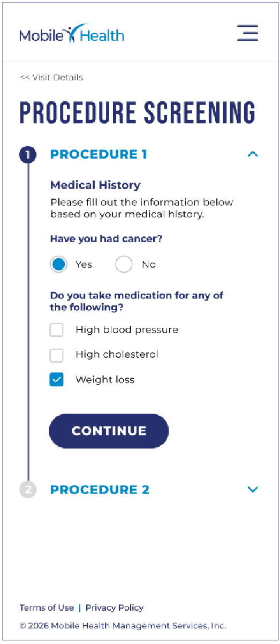This screenshot has width=280, height=644.
Task: Click the Continue button
Action: pyautogui.click(x=109, y=431)
